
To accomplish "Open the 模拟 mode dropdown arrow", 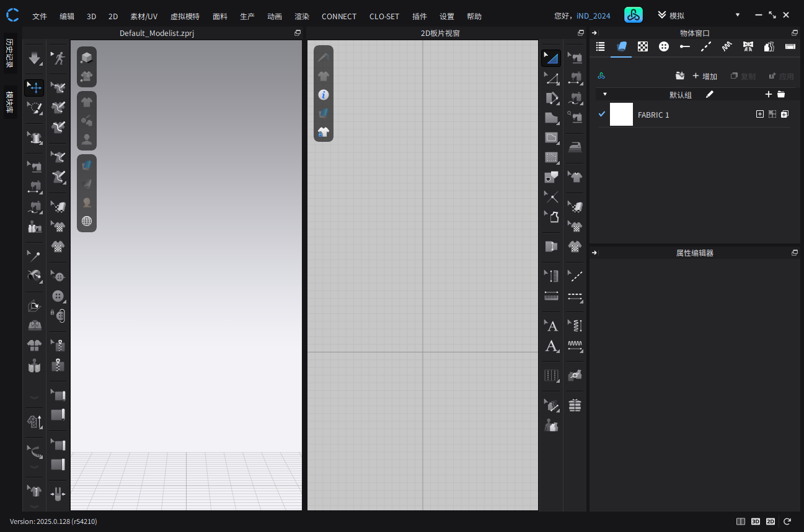I will click(x=737, y=15).
